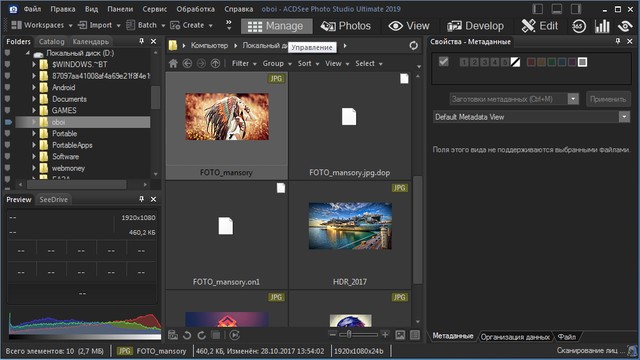Click the external editor icon in bottom toolbar
Viewport: 640px width, 360px height.
[x=173, y=335]
